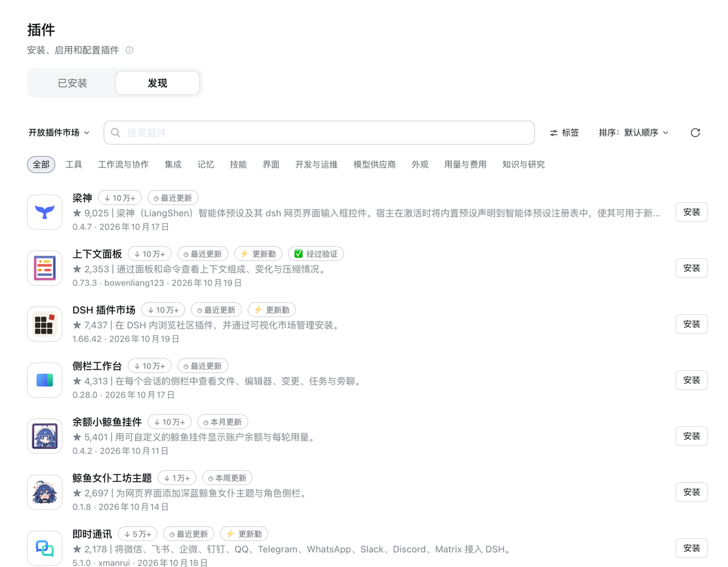Filter by the 技能 category
The height and width of the screenshot is (567, 728).
[x=238, y=164]
